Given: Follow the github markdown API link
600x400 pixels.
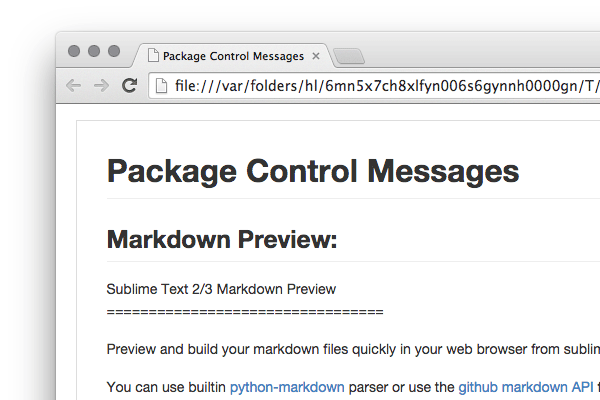Looking at the screenshot, I should pos(526,386).
